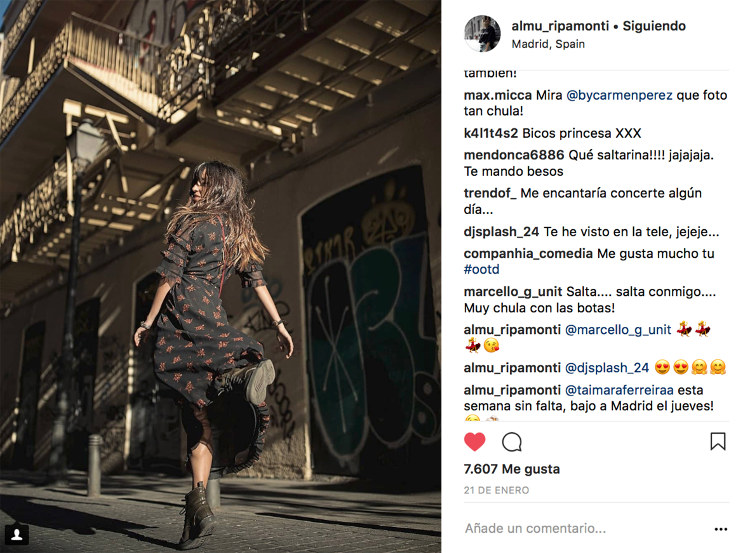
Task: Save post with the bookmark icon
Action: point(717,441)
